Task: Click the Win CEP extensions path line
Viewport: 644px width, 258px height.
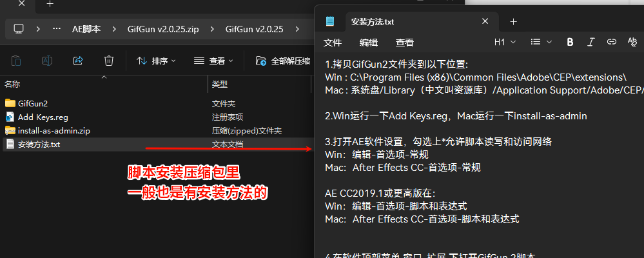Action: click(476, 77)
